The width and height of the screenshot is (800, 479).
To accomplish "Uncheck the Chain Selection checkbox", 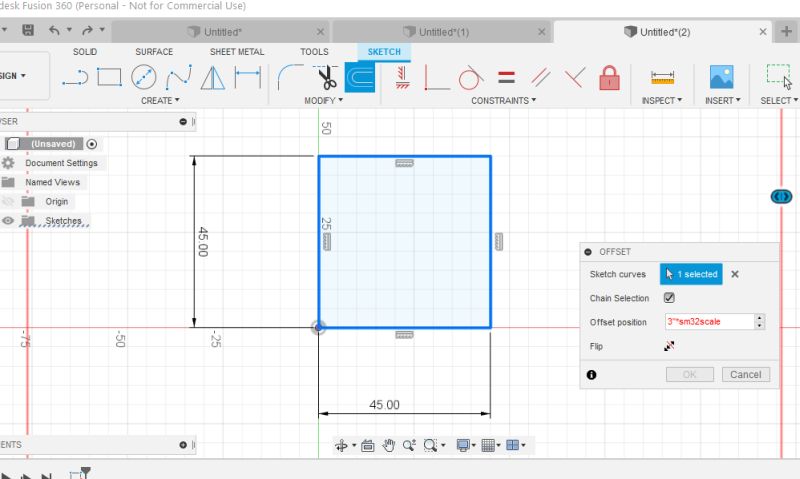I will coord(669,298).
